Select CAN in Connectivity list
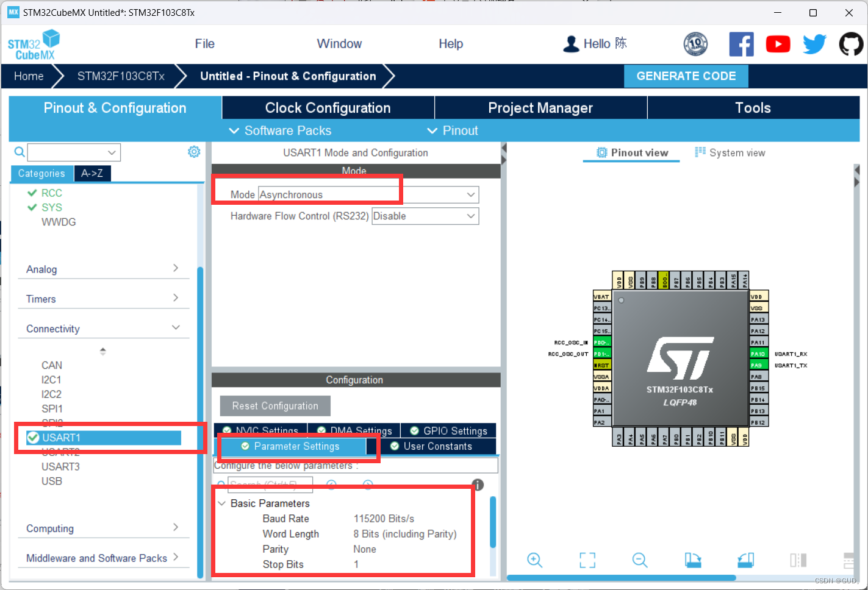This screenshot has height=590, width=868. (x=52, y=365)
